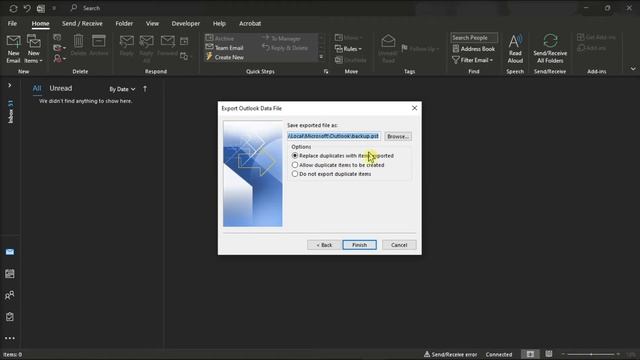Open the Filter Email dropdown
This screenshot has height=360, width=640.
click(473, 60)
